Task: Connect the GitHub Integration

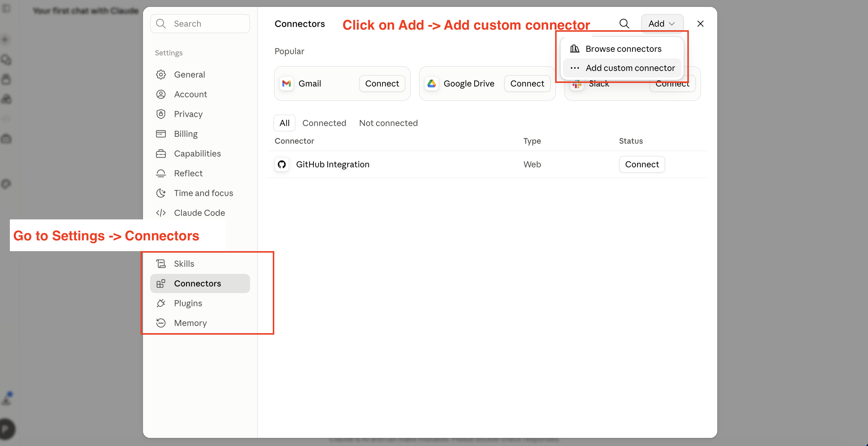Action: 642,165
